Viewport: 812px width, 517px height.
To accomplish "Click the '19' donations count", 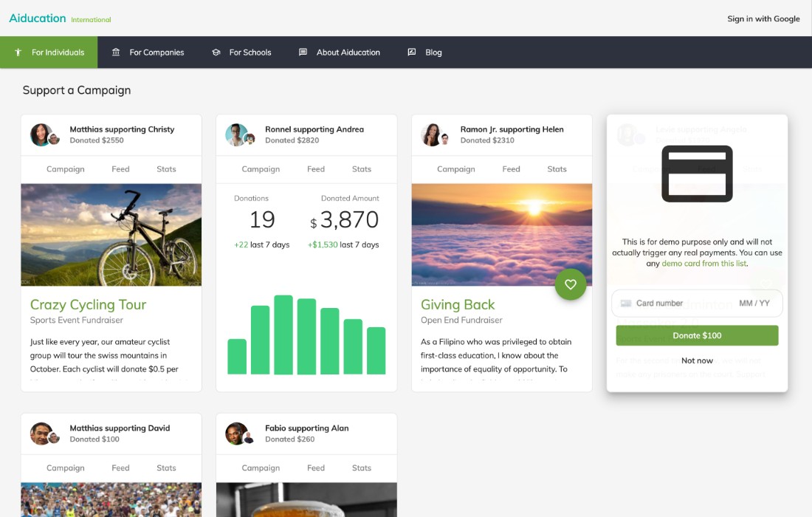I will point(262,219).
